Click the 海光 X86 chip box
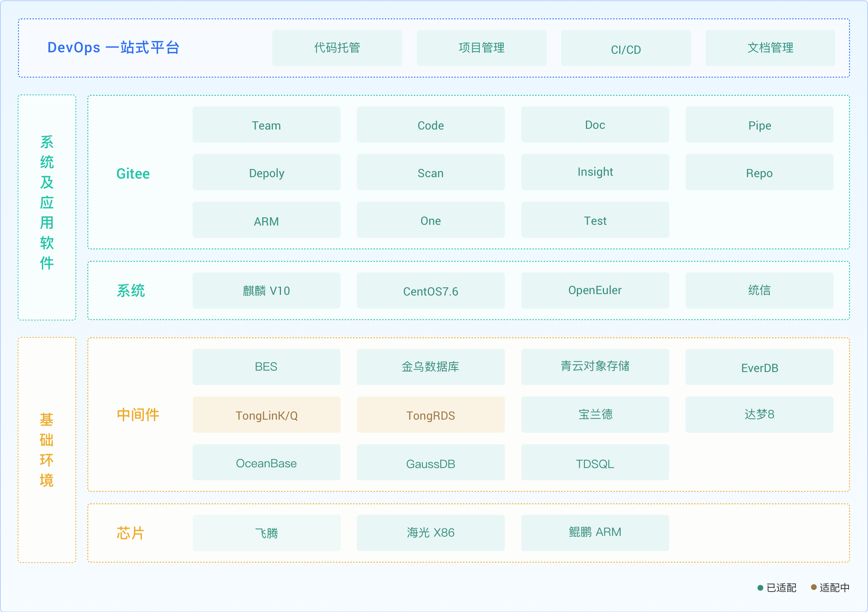Screen dimensions: 868x612 [431, 533]
